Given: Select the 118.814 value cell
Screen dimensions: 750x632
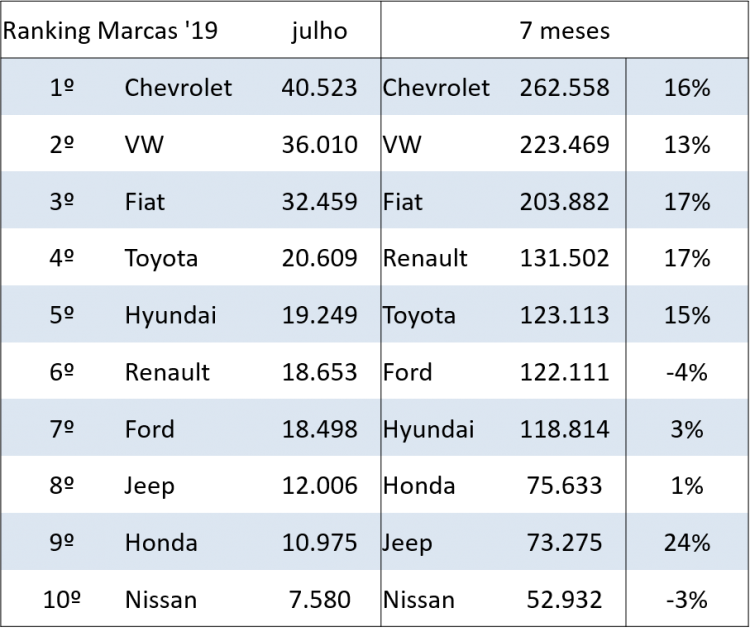Looking at the screenshot, I should click(x=564, y=429).
